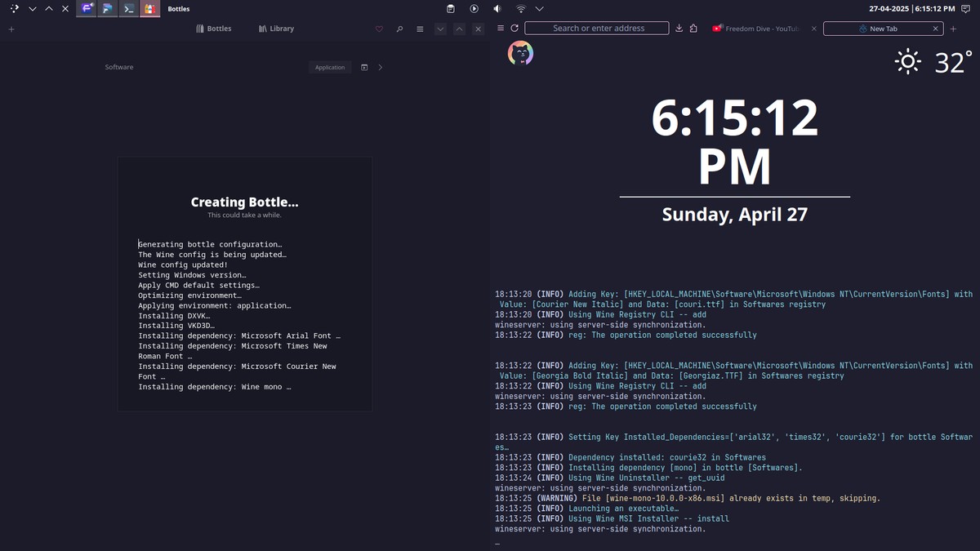980x551 pixels.
Task: Switch to Freedom Dive YouTube tab
Action: tap(759, 29)
